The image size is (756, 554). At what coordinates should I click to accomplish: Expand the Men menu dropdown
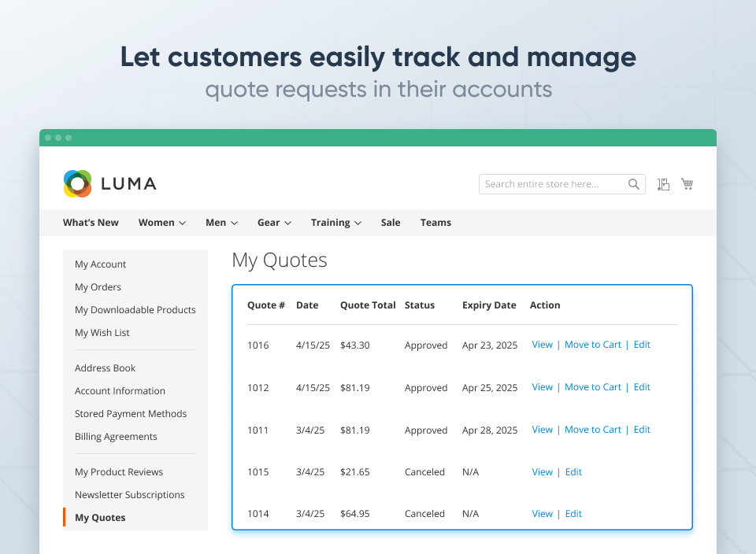(221, 223)
